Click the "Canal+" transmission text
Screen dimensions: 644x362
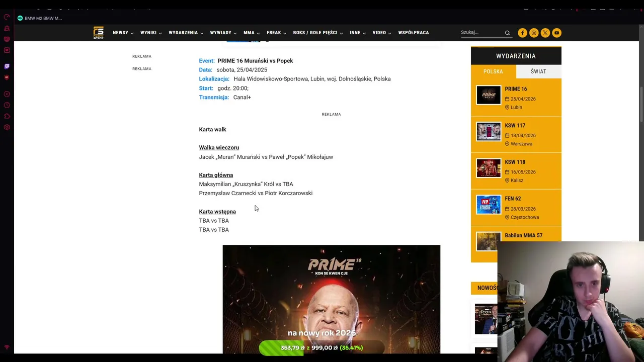[242, 98]
